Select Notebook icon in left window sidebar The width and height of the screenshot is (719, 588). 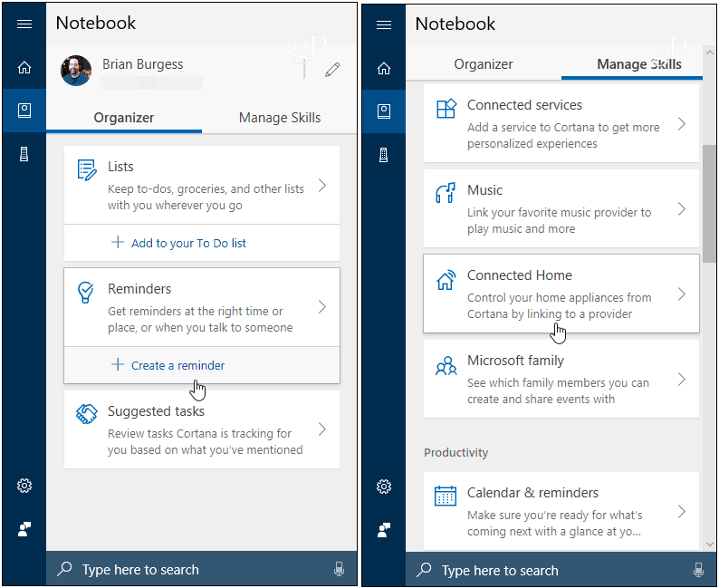tap(24, 110)
